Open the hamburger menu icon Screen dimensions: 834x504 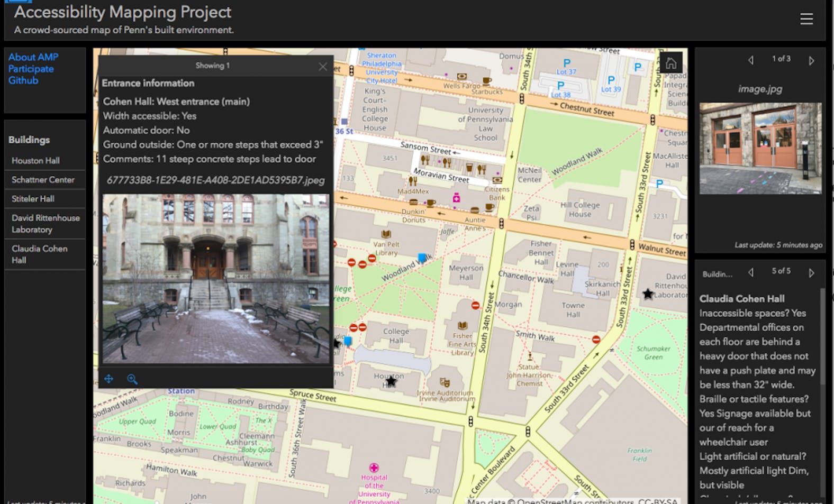point(806,19)
